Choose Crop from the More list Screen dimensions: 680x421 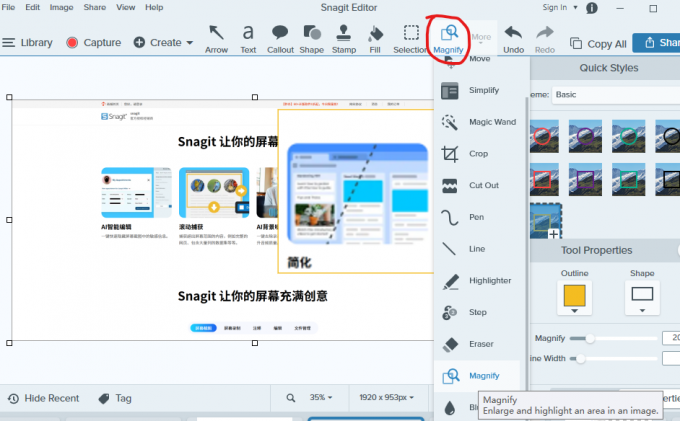(x=477, y=154)
